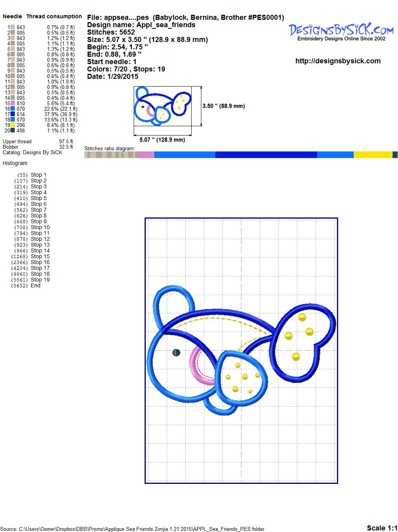Screen dimensions: 398x532
Task: Choose the dark blue swatch for needle 17
Action: tap(13, 114)
